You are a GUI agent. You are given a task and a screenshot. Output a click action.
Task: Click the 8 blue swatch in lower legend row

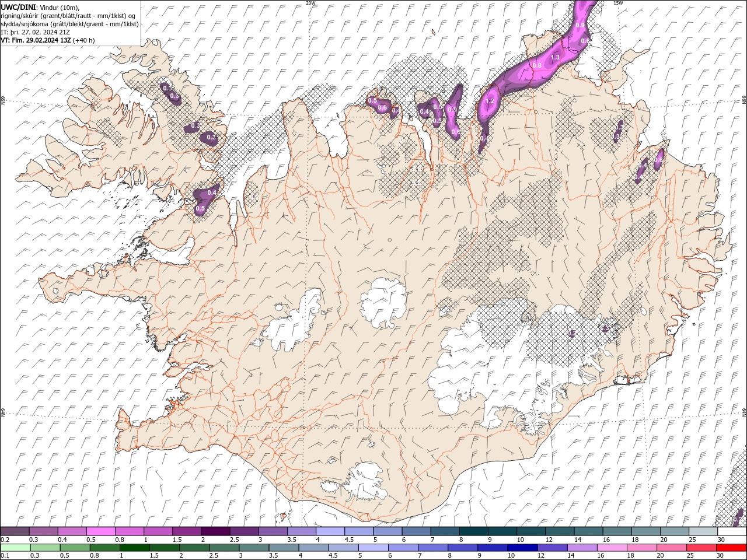[463, 547]
